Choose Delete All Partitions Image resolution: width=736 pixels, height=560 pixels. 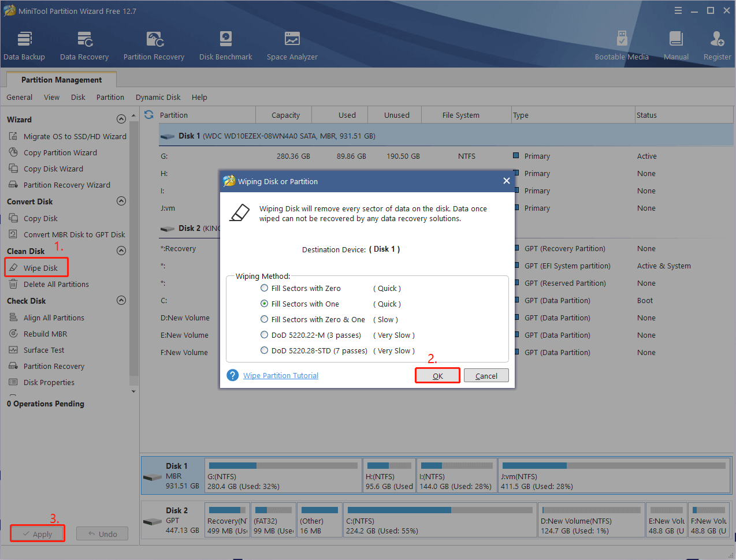click(49, 284)
